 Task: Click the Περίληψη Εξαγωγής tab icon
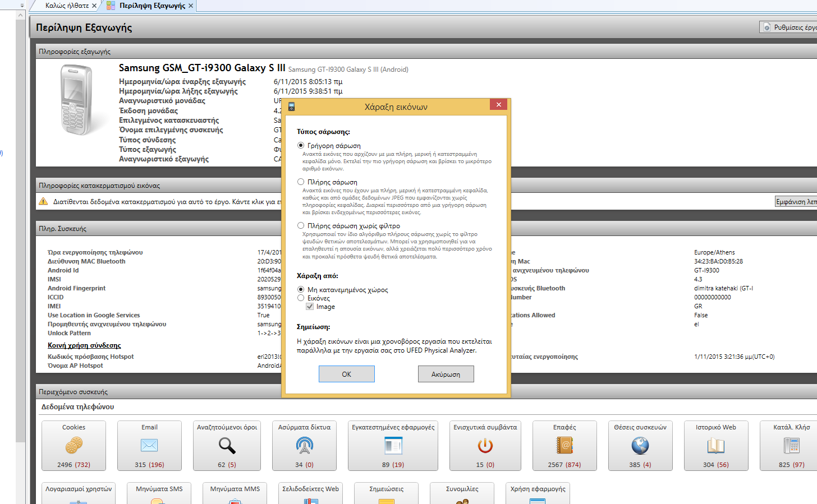111,6
